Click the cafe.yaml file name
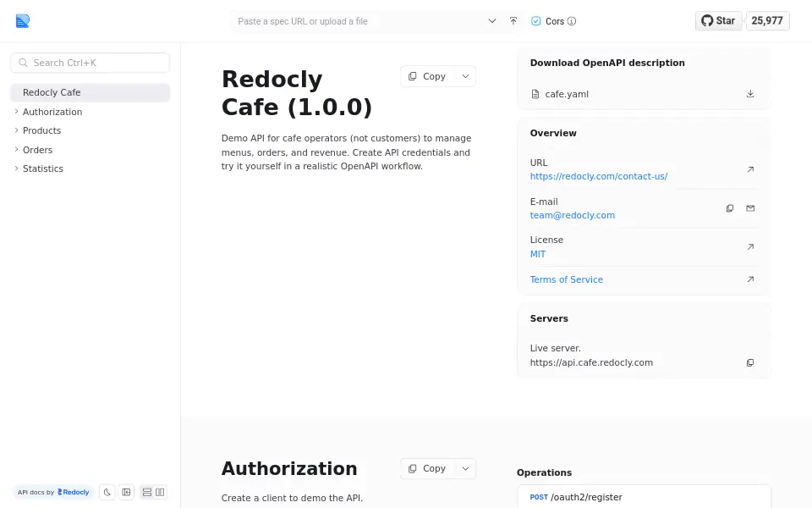Viewport: 812px width, 508px height. [x=567, y=94]
